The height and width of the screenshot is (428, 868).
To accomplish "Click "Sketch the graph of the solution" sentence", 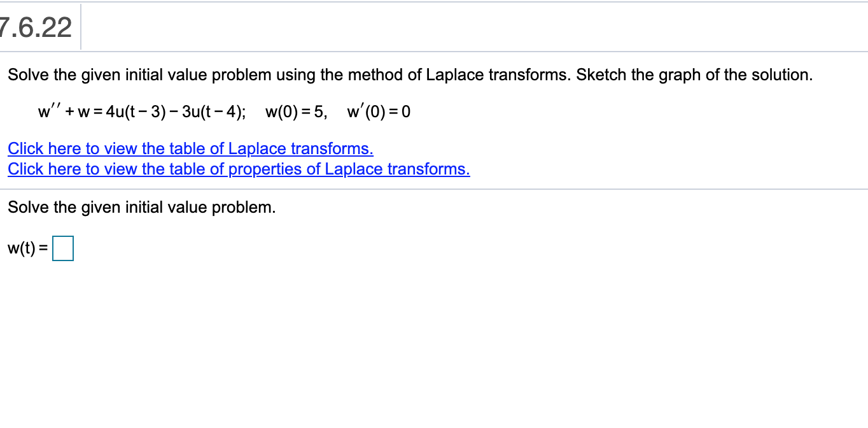I will [695, 75].
